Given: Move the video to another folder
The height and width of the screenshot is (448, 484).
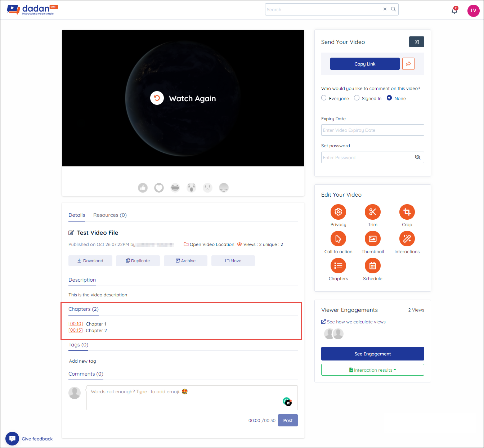Looking at the screenshot, I should [x=233, y=261].
